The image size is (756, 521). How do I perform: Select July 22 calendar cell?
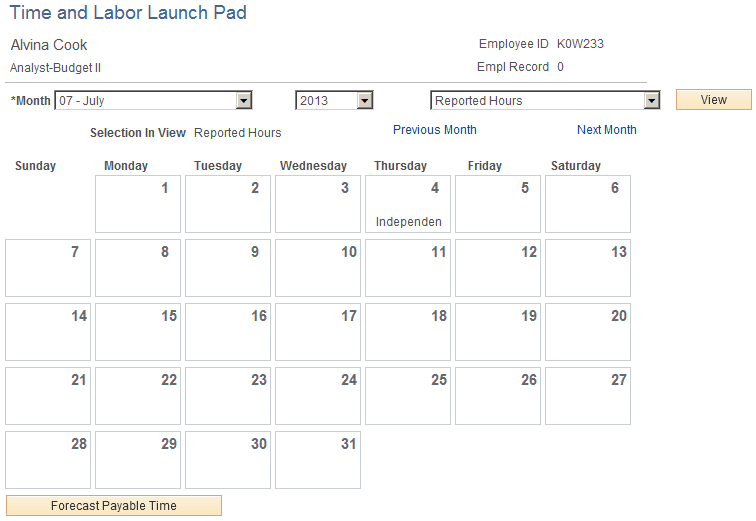(x=138, y=396)
